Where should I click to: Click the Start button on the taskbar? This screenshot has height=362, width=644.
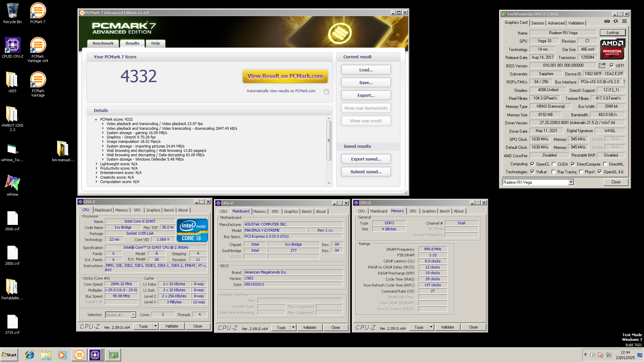[9, 355]
